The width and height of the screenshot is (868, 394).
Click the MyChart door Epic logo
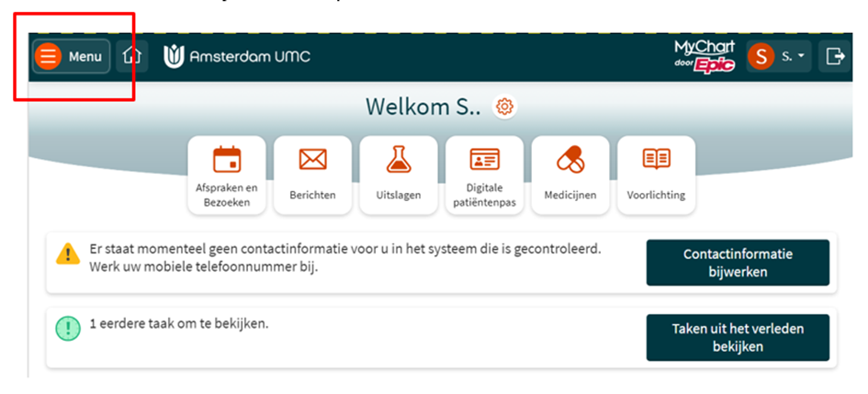(705, 56)
